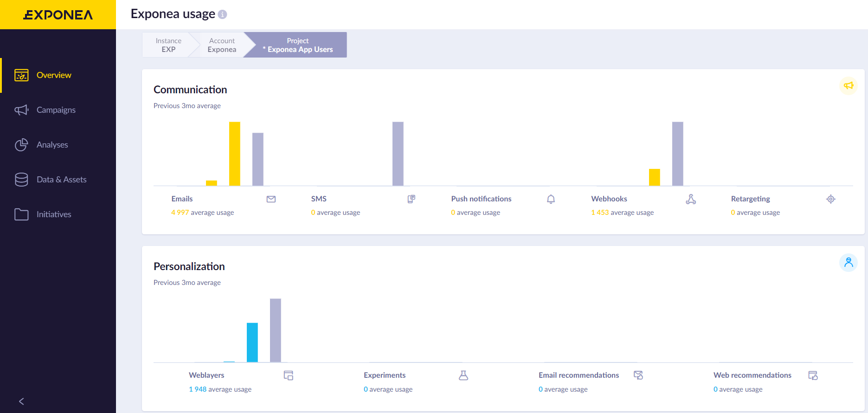Click the Email recommendations icon
The width and height of the screenshot is (868, 413).
(x=638, y=375)
